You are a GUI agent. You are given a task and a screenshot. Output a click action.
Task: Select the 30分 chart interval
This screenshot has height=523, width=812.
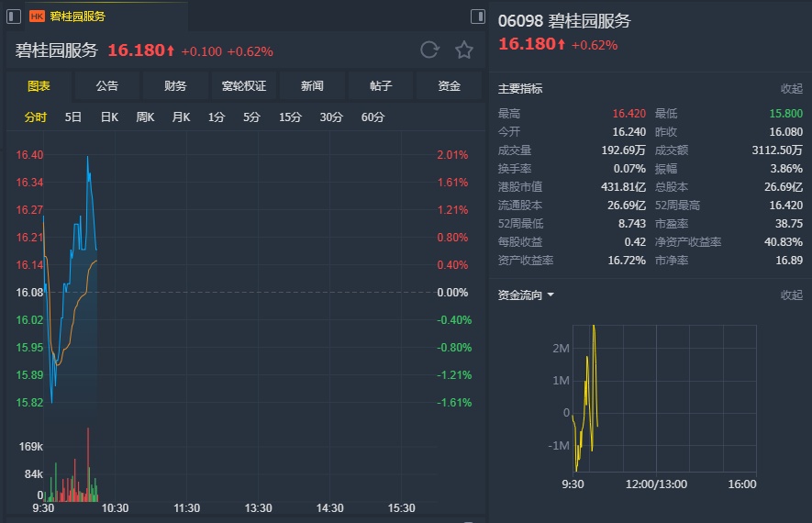pyautogui.click(x=331, y=117)
